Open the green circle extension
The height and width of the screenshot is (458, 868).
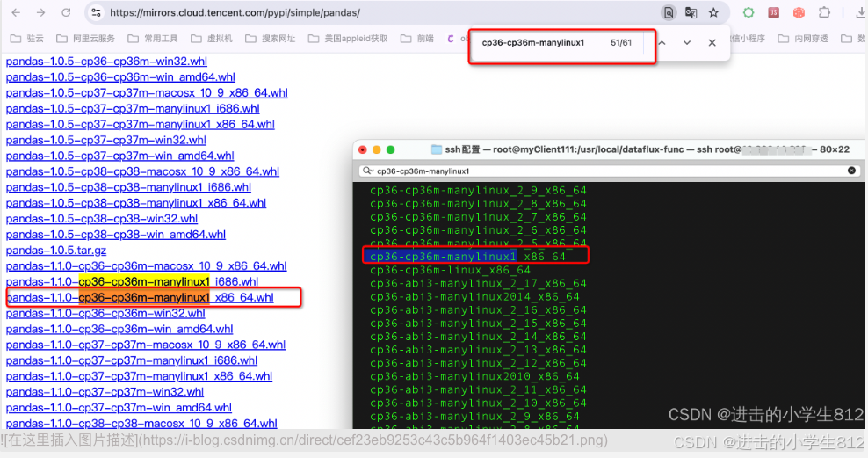pos(749,12)
